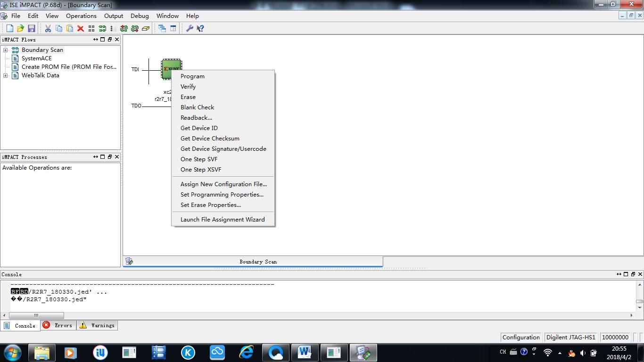Switch to the Console tab
Viewport: 644px width, 362px height.
[20, 326]
